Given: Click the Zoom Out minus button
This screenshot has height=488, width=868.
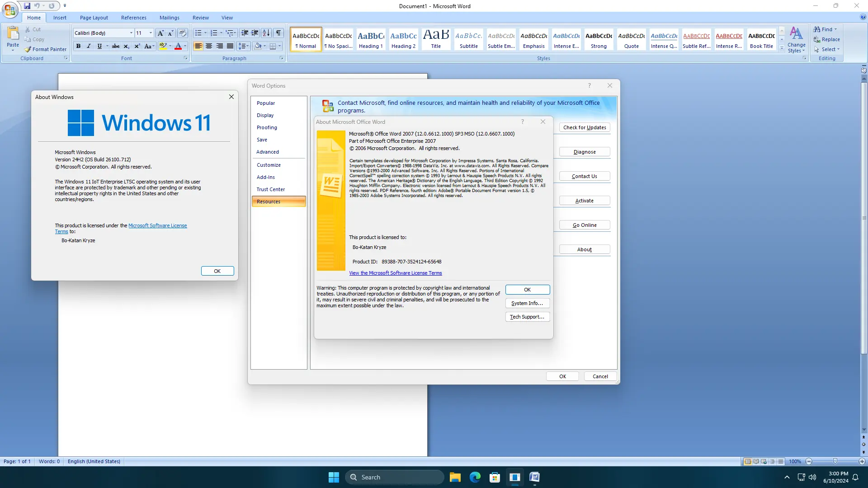Looking at the screenshot, I should [809, 461].
